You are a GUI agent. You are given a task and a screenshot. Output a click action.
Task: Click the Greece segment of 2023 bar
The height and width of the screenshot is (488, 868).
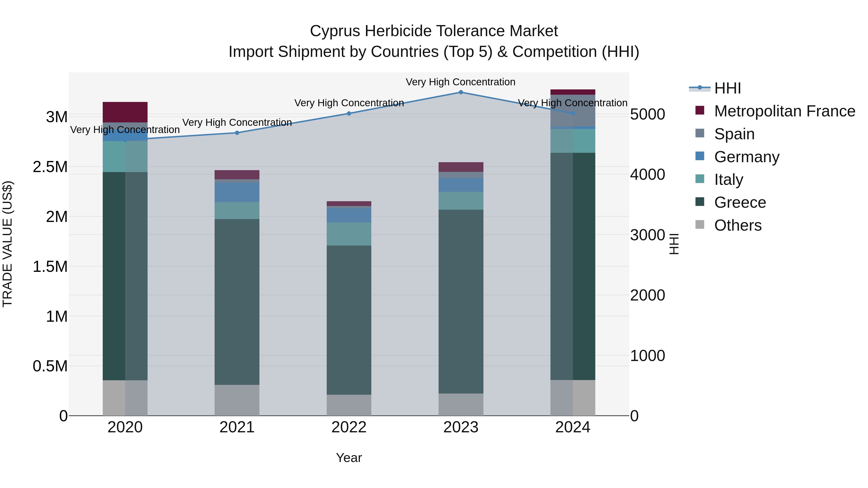(461, 302)
